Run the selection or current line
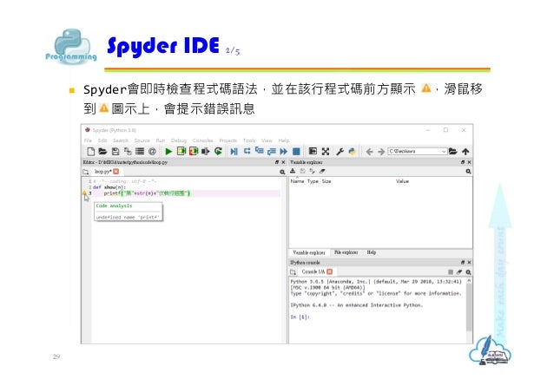Viewport: 554px width, 392px height. point(205,152)
